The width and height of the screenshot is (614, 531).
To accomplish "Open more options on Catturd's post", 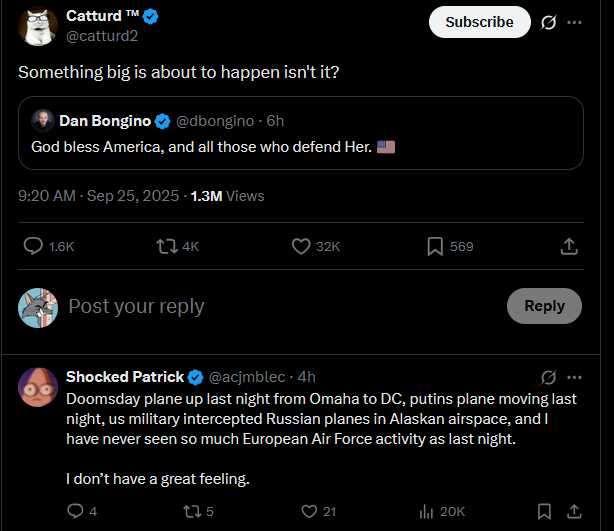I will [x=574, y=22].
